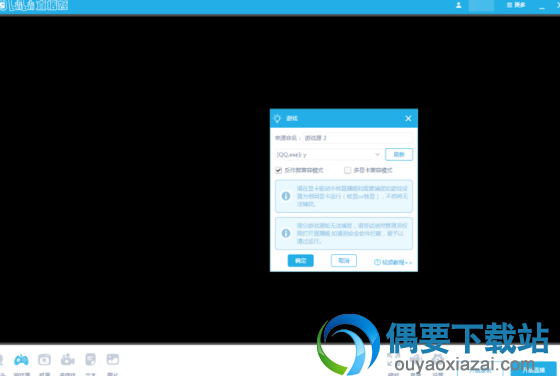Enable multi-GPU compatibility mode checkbox
Viewport: 560px width, 376px height.
pos(347,170)
